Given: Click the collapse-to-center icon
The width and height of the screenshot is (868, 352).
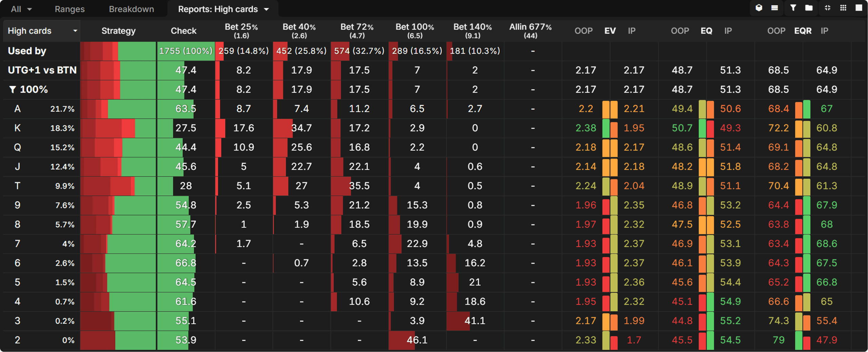Looking at the screenshot, I should [827, 7].
